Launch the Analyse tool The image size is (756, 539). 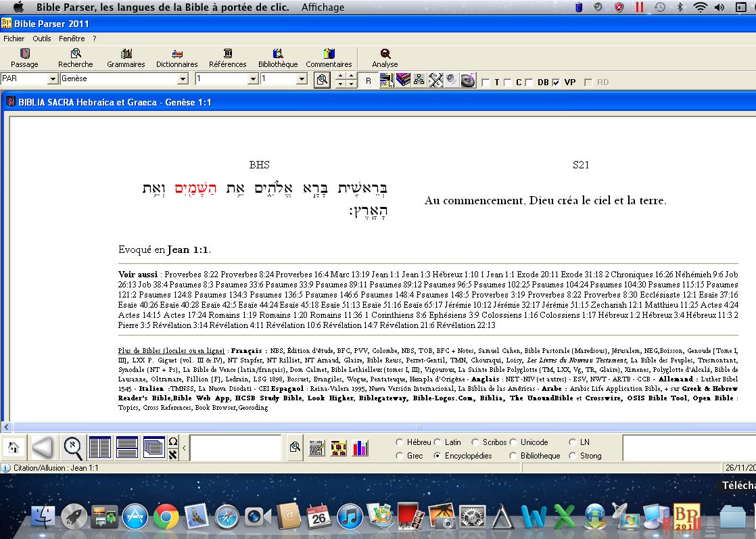coord(385,58)
